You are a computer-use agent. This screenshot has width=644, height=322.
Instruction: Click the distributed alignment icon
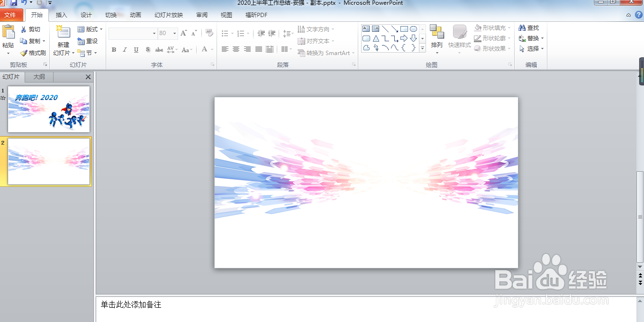[x=270, y=49]
